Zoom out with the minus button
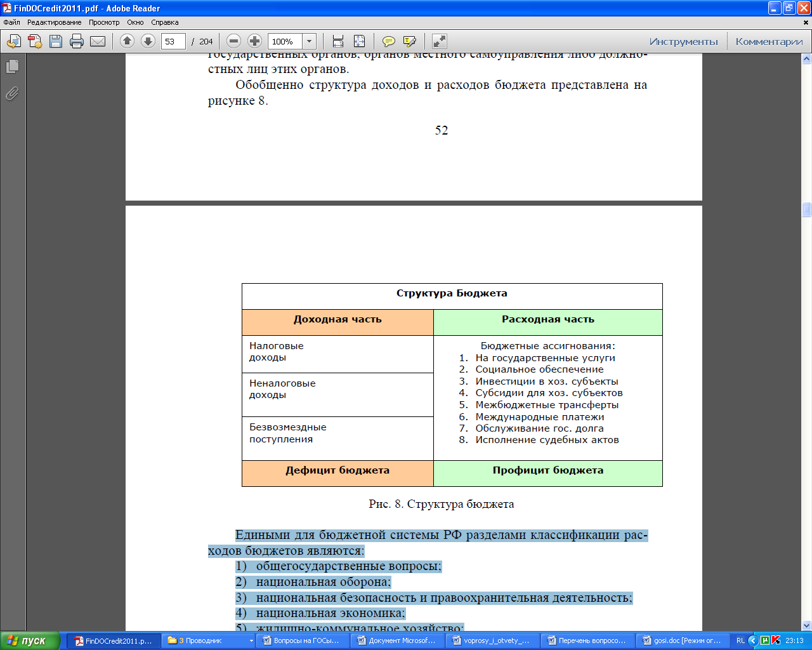Image resolution: width=812 pixels, height=650 pixels. (233, 41)
